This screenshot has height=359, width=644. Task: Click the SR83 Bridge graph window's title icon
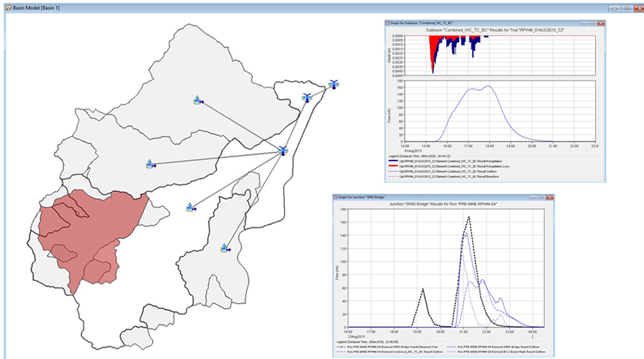pos(336,197)
